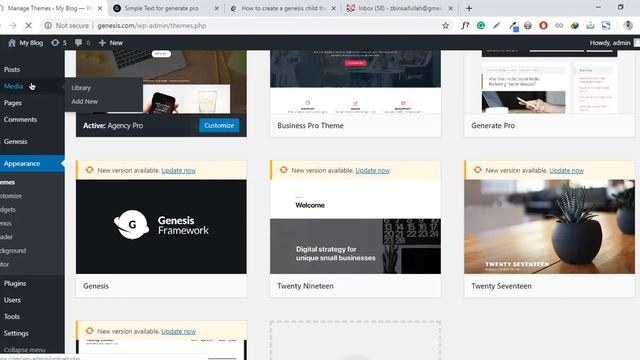The image size is (640, 360).
Task: Click the red Opera-style extension icon
Action: coord(543,26)
